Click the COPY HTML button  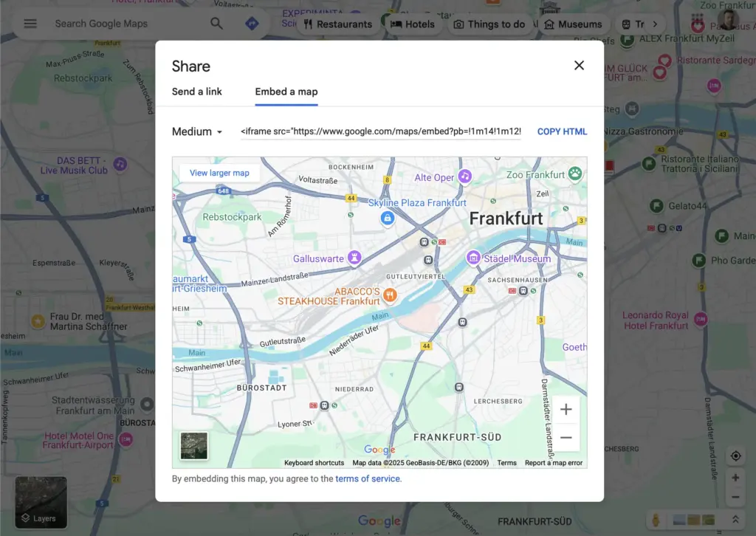pos(562,131)
